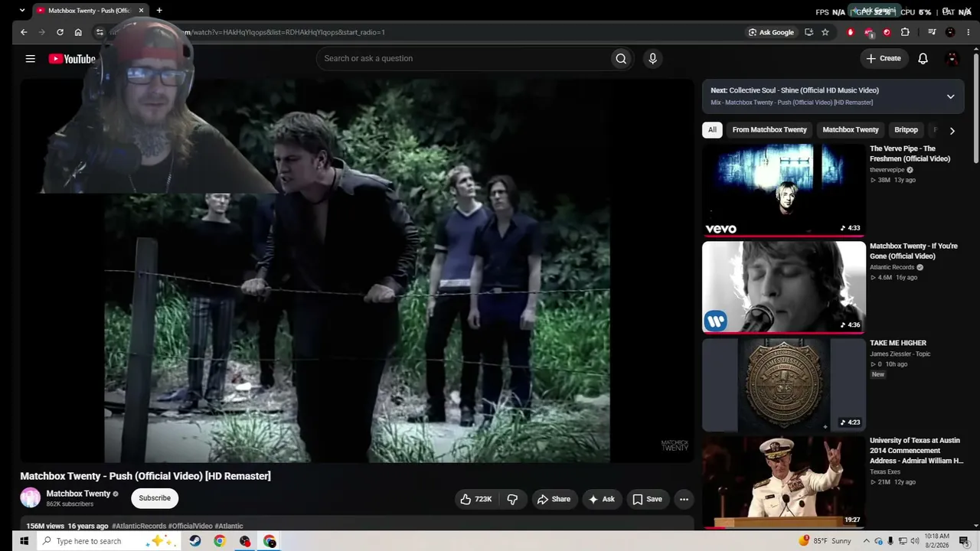Click the Atlantic Records channel name
This screenshot has height=551, width=980.
tap(892, 268)
